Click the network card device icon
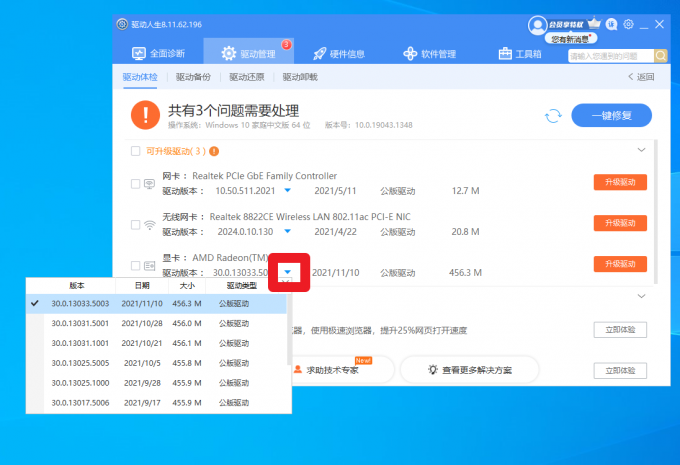 pyautogui.click(x=149, y=184)
